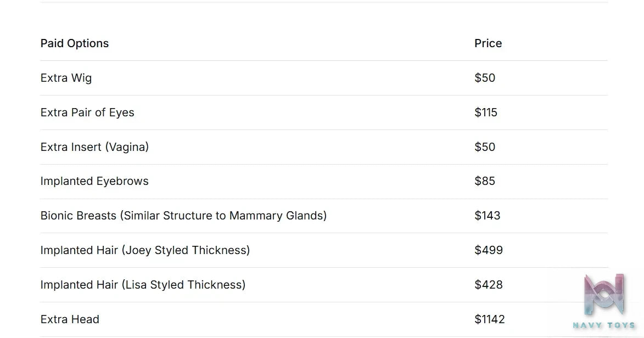This screenshot has width=644, height=338.
Task: Click the NAVY TOYS text under logo
Action: (x=604, y=325)
